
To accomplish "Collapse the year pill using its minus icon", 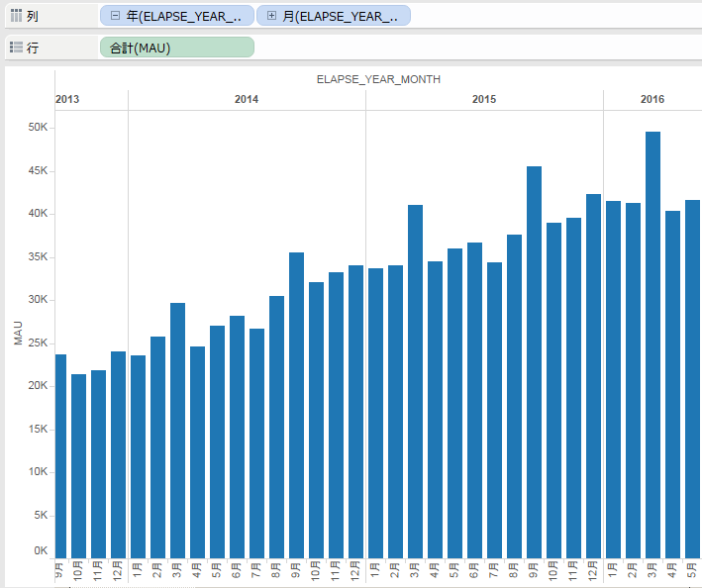I will (x=115, y=16).
